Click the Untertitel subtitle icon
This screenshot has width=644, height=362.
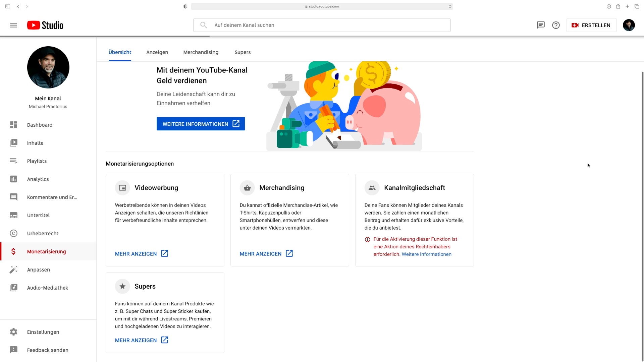13,215
